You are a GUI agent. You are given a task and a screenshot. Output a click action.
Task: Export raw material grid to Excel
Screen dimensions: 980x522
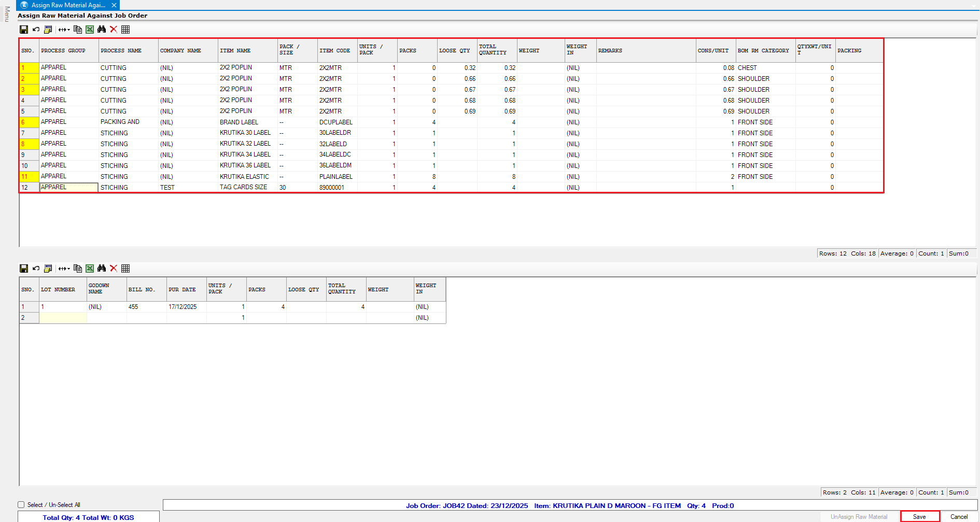pyautogui.click(x=90, y=30)
